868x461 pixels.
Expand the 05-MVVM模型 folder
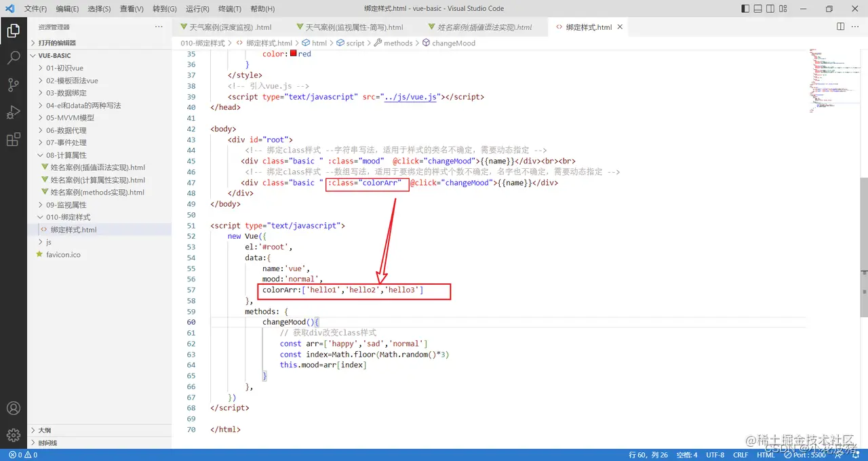pyautogui.click(x=99, y=118)
